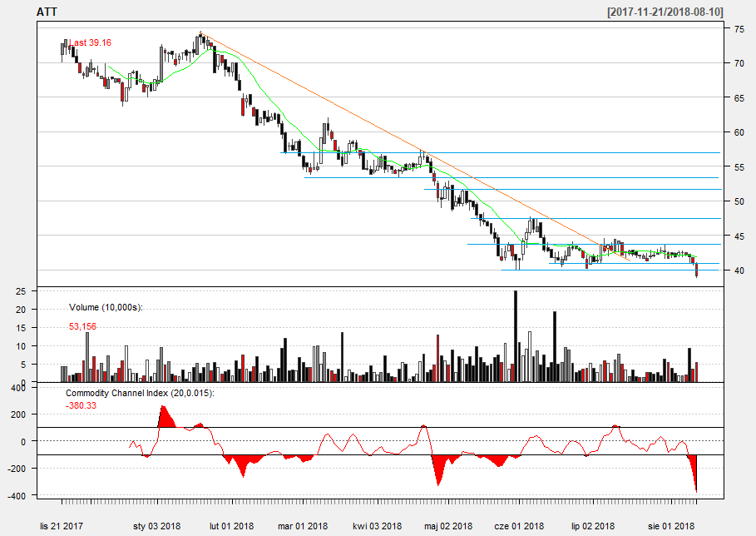756x536 pixels.
Task: Click the 'lis 21 2017' date axis label
Action: pyautogui.click(x=62, y=526)
